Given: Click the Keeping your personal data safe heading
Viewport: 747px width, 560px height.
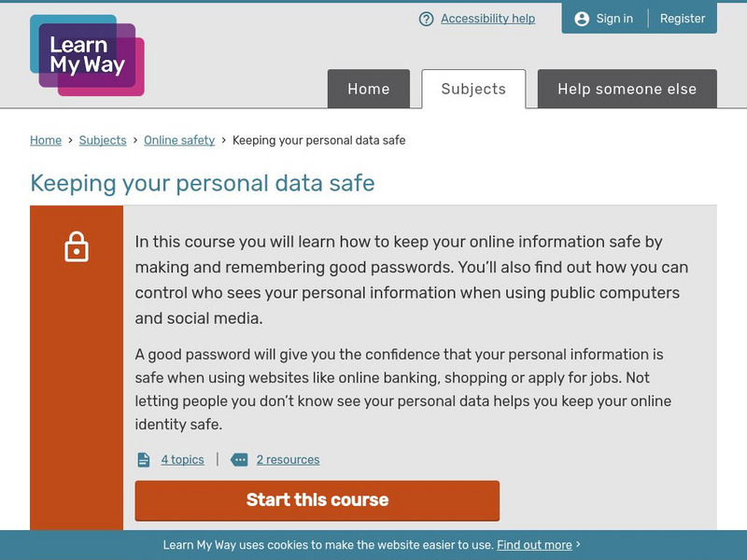Looking at the screenshot, I should pos(203,183).
